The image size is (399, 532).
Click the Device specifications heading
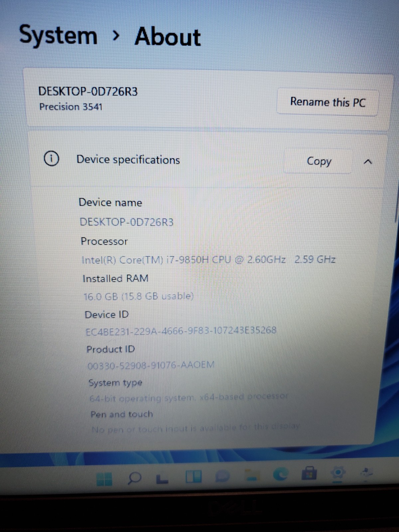(x=128, y=160)
